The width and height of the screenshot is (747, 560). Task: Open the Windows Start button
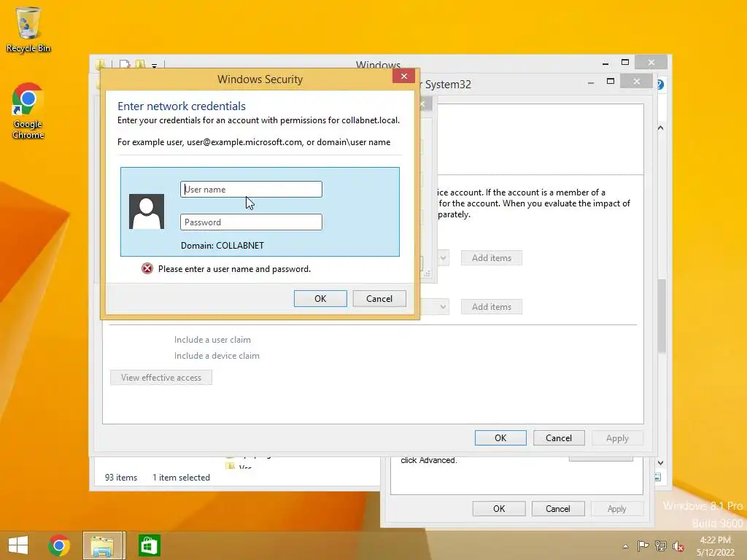coord(18,545)
